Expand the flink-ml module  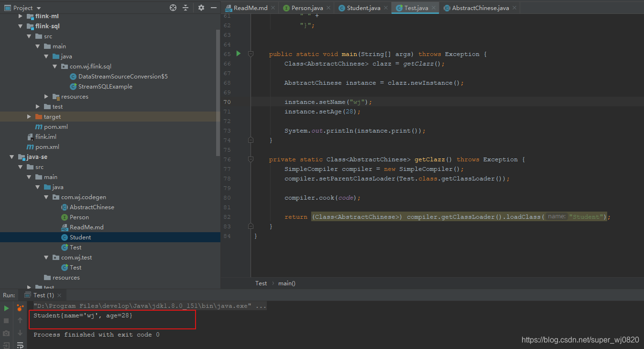pyautogui.click(x=20, y=16)
